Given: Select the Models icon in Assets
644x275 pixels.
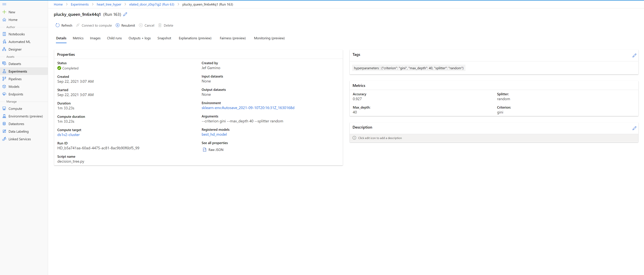Looking at the screenshot, I should [4, 86].
